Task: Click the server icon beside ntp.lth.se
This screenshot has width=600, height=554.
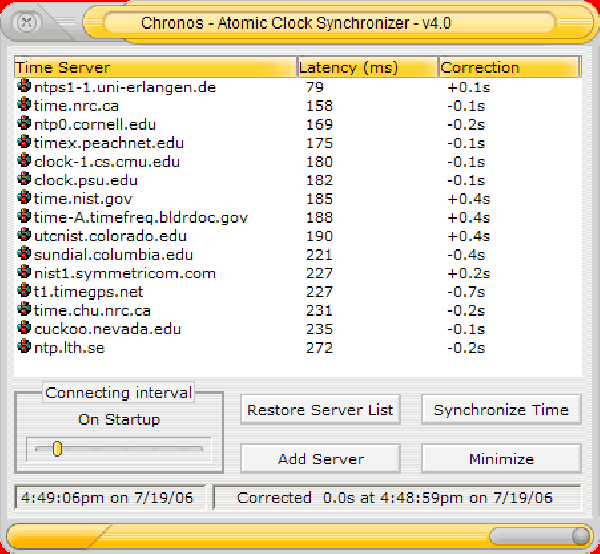Action: pyautogui.click(x=24, y=347)
